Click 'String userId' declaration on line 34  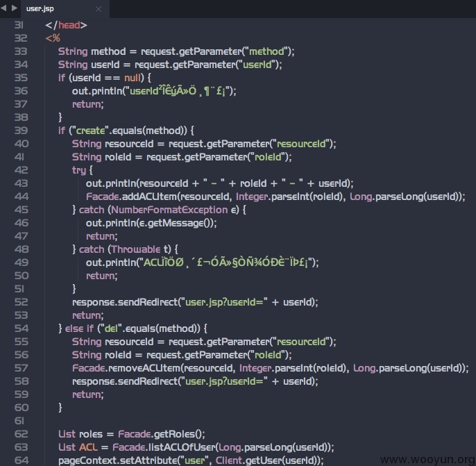(x=89, y=65)
